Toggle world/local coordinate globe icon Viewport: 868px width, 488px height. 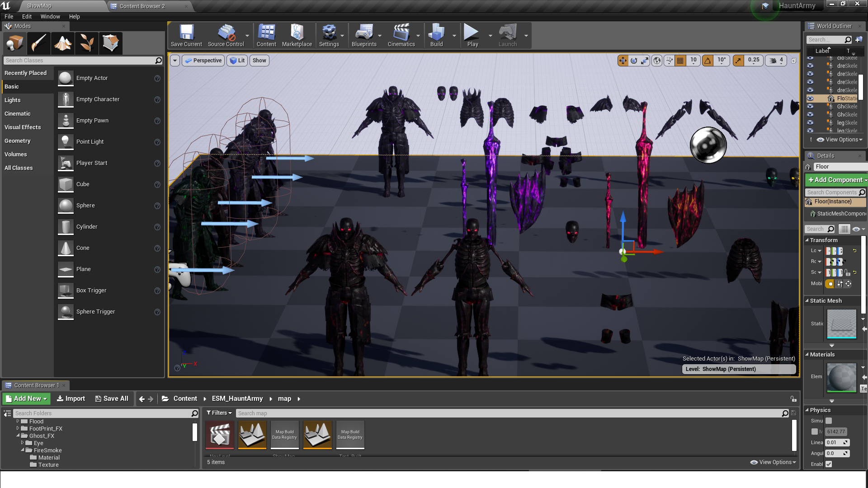(x=657, y=61)
